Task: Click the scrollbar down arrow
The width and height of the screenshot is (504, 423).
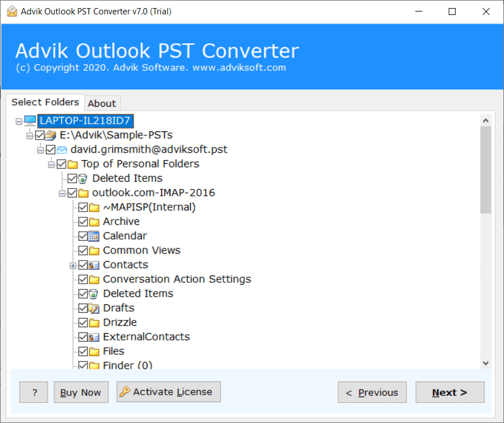Action: (485, 363)
